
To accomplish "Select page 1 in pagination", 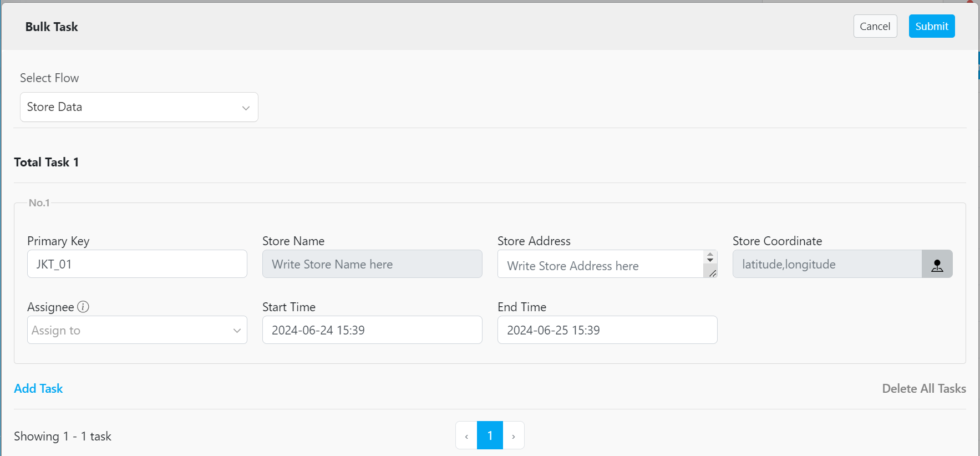I will click(490, 435).
